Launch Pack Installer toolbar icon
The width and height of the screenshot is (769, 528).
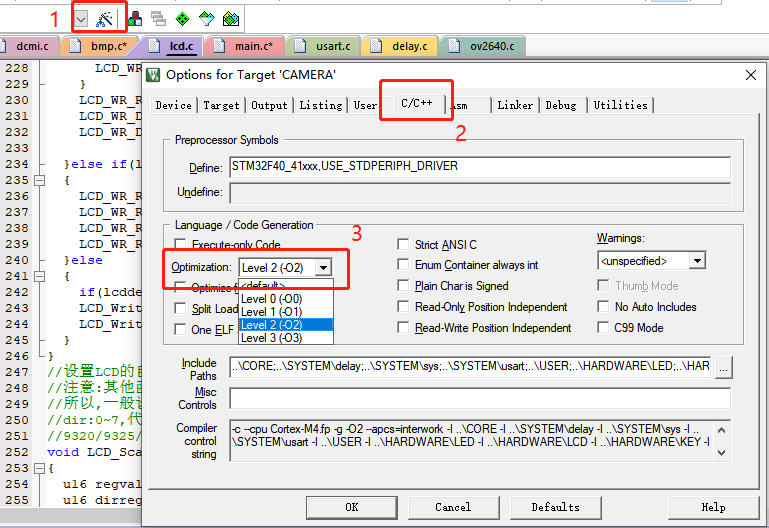231,19
